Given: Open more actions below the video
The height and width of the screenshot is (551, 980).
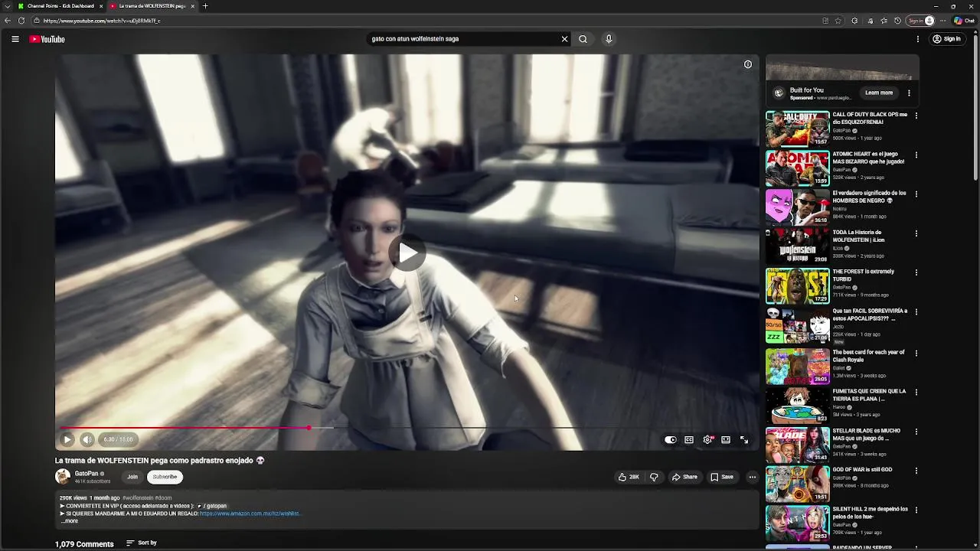Looking at the screenshot, I should click(x=753, y=477).
